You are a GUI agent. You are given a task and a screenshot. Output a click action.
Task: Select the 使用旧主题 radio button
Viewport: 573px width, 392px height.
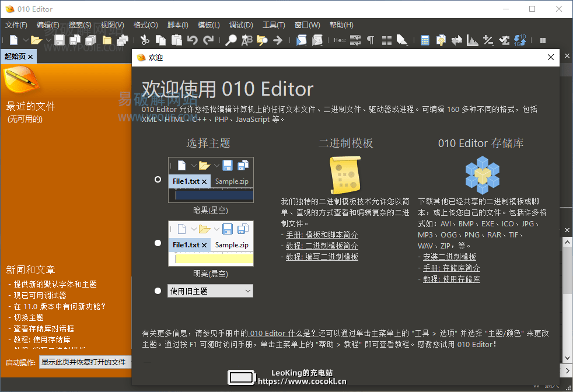[x=158, y=291]
